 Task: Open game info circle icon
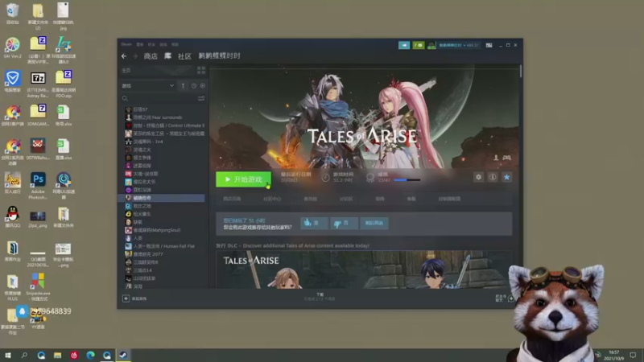[x=493, y=177]
